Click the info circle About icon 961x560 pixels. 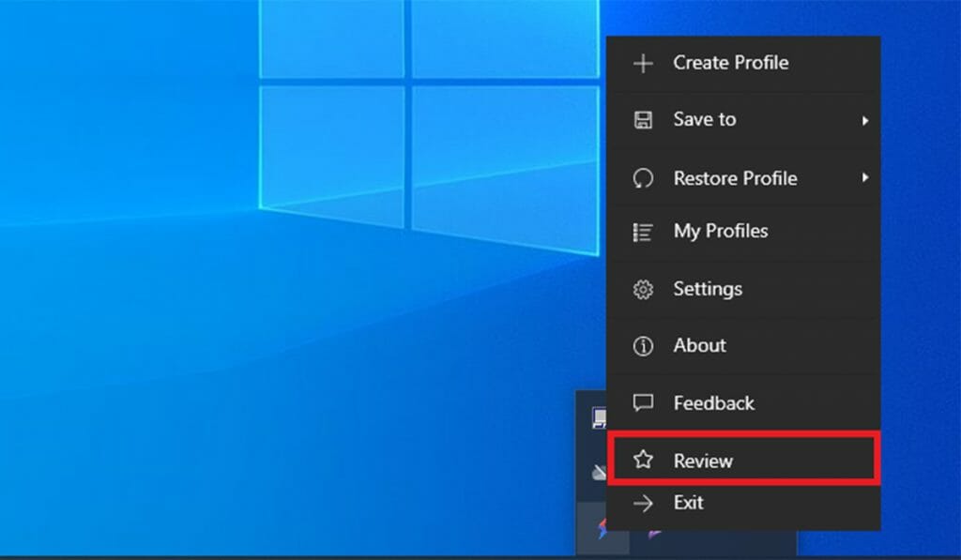coord(643,346)
